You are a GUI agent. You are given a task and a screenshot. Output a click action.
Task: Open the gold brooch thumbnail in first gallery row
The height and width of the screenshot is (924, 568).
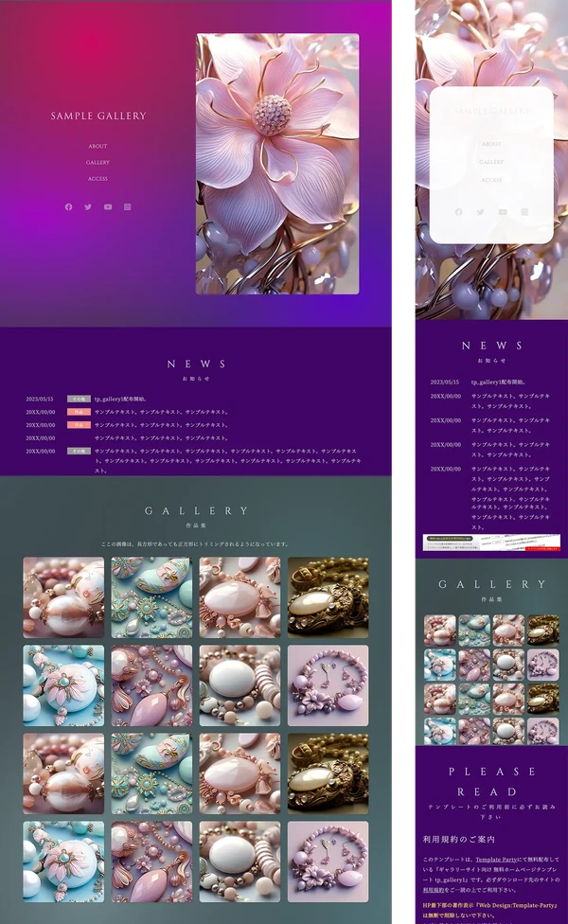(x=328, y=597)
